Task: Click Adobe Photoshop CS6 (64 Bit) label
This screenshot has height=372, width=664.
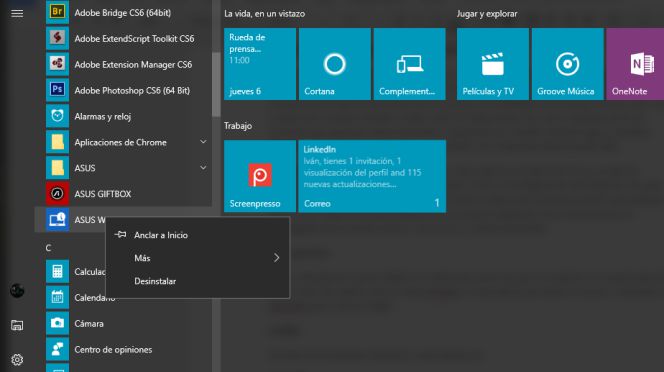Action: point(132,90)
